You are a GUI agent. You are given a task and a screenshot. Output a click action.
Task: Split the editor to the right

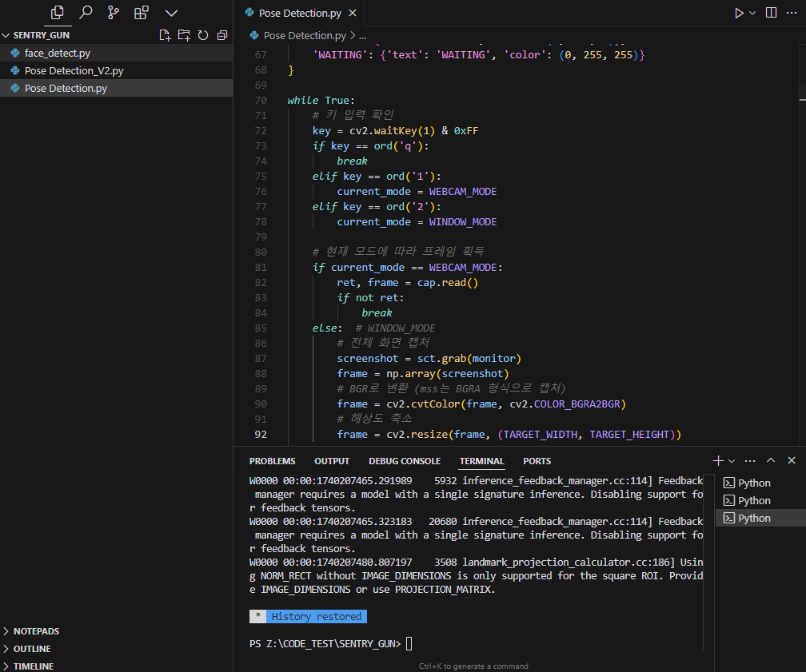pos(771,13)
